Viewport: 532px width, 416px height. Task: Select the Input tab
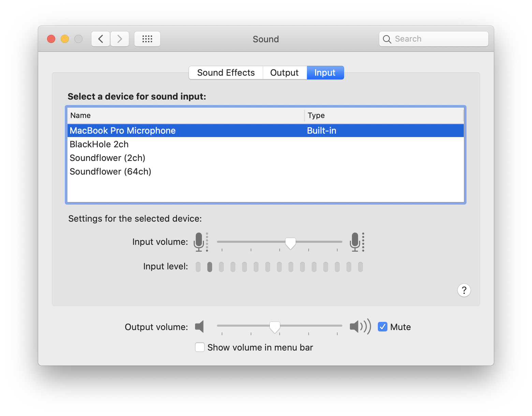325,73
